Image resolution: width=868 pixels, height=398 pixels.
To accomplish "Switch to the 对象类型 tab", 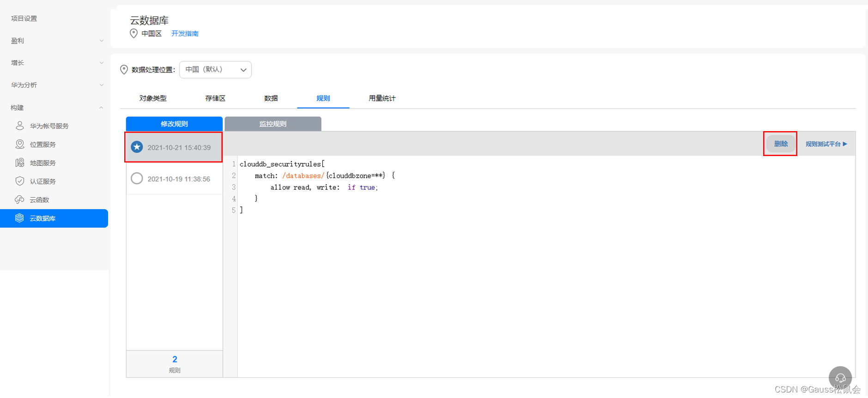I will [x=153, y=98].
